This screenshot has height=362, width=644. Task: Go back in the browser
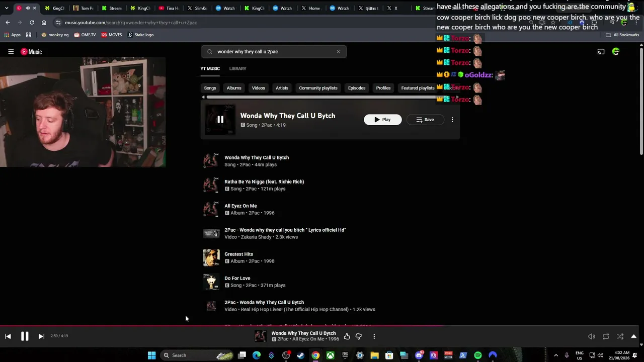pyautogui.click(x=8, y=23)
